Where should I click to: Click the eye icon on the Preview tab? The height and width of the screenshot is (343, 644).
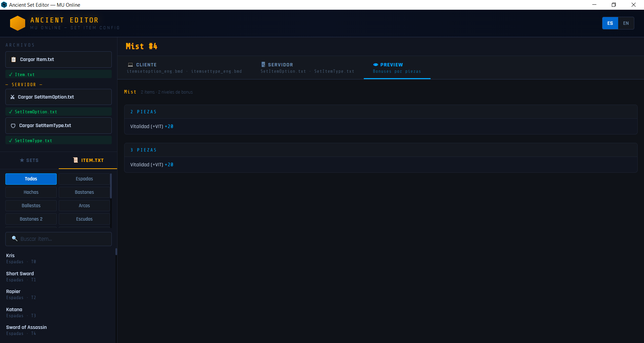[x=376, y=65]
